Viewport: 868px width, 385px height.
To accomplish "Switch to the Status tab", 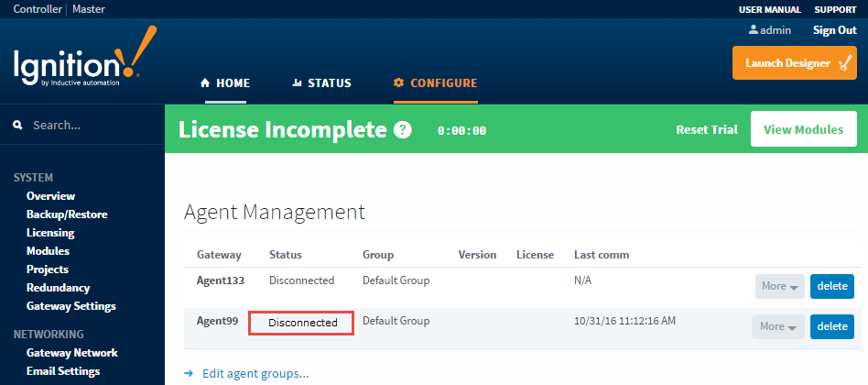I will pyautogui.click(x=321, y=83).
